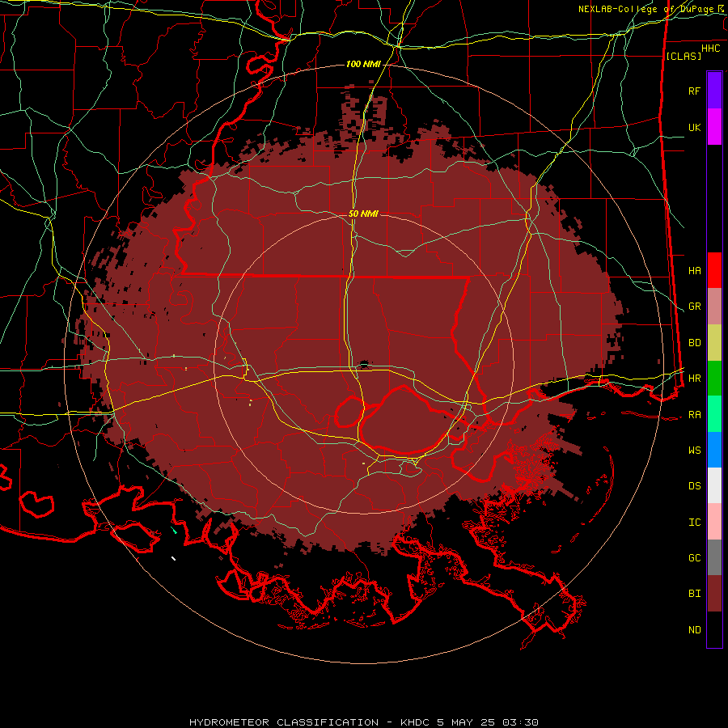This screenshot has width=728, height=728.
Task: Click the "DS" legend label
Action: pos(694,486)
